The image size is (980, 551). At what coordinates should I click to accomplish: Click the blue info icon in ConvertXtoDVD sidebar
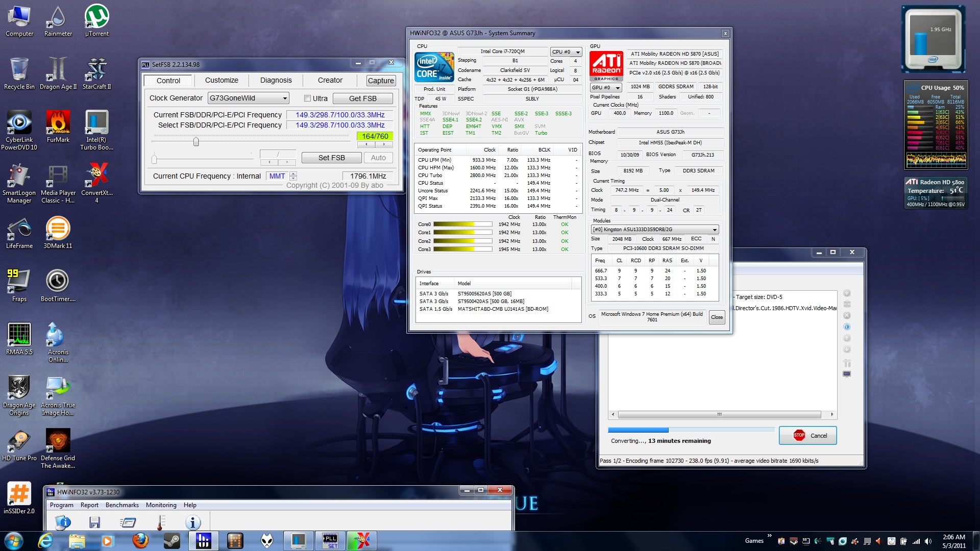point(847,327)
